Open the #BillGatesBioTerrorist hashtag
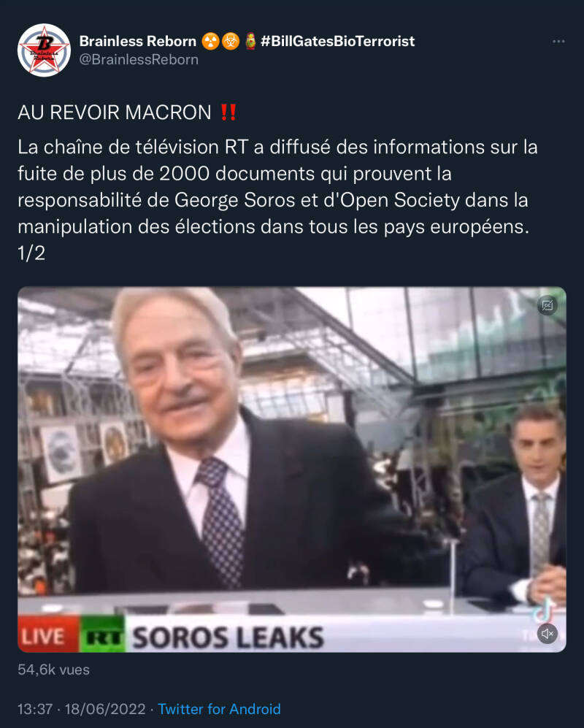The height and width of the screenshot is (728, 584). pos(337,42)
